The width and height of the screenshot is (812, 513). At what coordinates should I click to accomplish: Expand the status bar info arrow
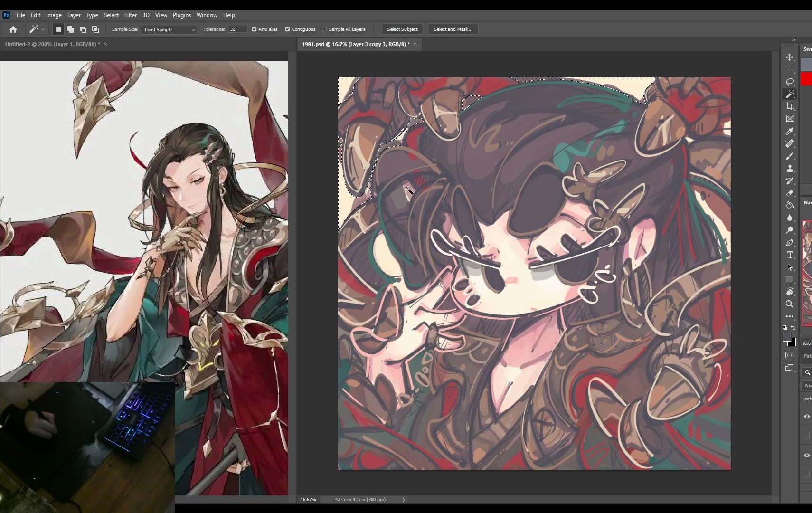pos(404,499)
